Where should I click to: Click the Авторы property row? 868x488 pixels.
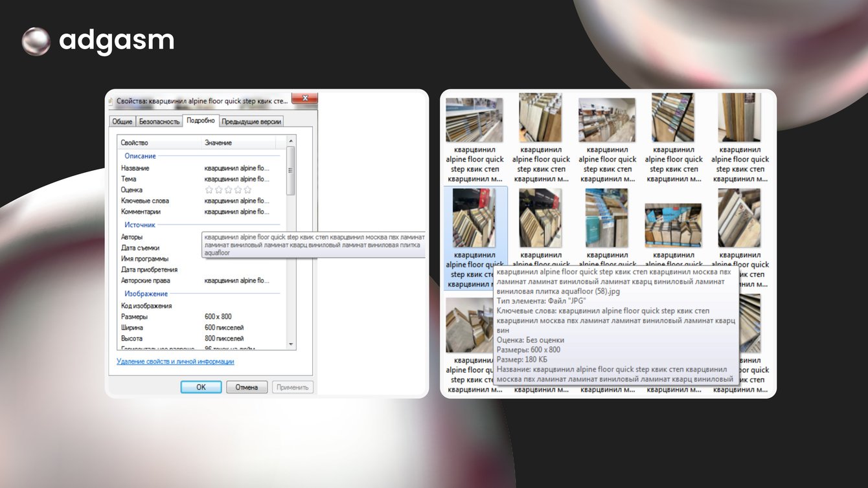click(x=131, y=238)
